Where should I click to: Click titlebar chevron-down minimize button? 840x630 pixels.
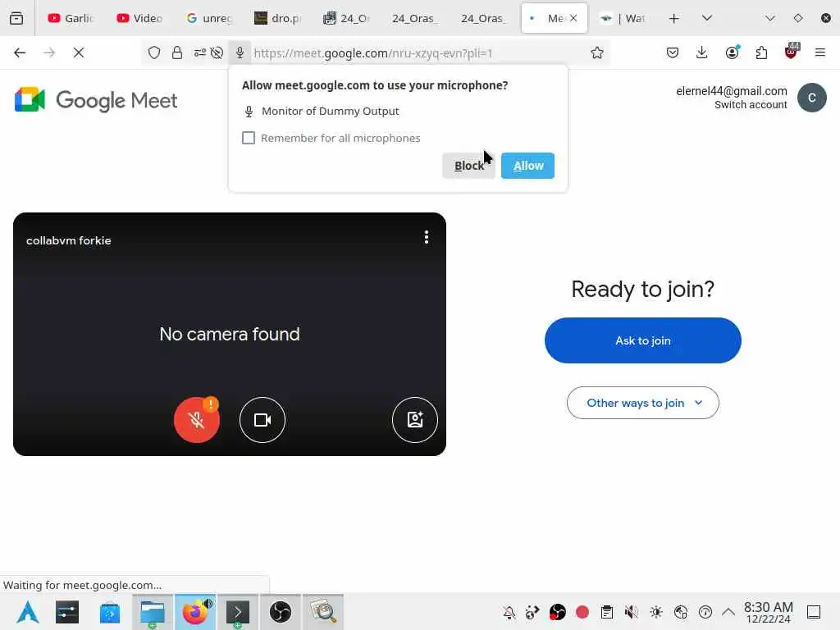[x=769, y=18]
